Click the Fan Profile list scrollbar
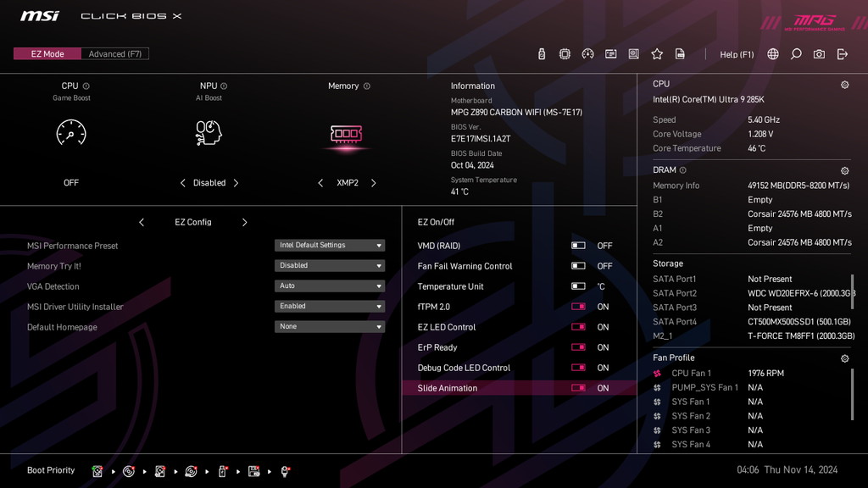Image resolution: width=868 pixels, height=488 pixels. point(852,394)
